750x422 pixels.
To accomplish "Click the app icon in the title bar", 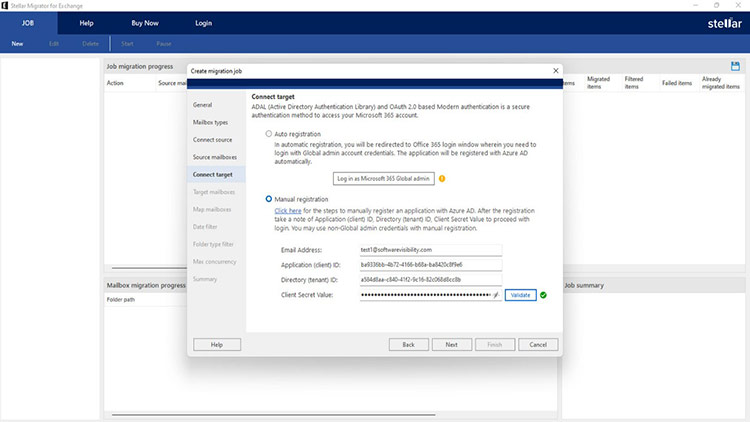I will [5, 5].
